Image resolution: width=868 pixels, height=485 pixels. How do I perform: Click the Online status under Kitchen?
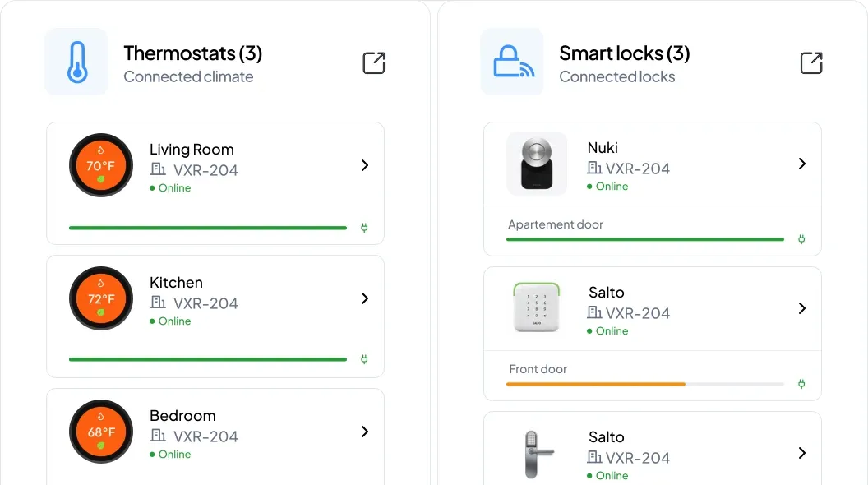[x=170, y=321]
